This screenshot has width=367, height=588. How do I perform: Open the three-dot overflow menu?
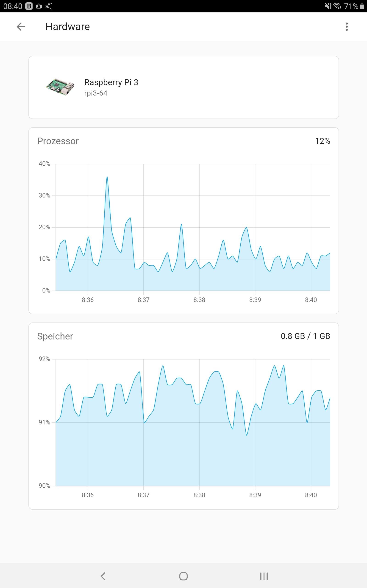347,27
